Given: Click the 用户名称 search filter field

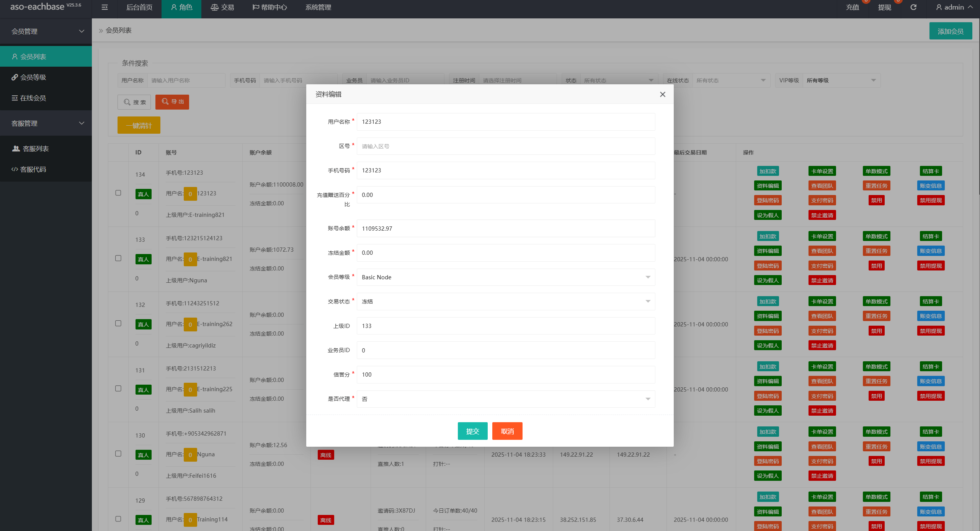Looking at the screenshot, I should point(186,80).
